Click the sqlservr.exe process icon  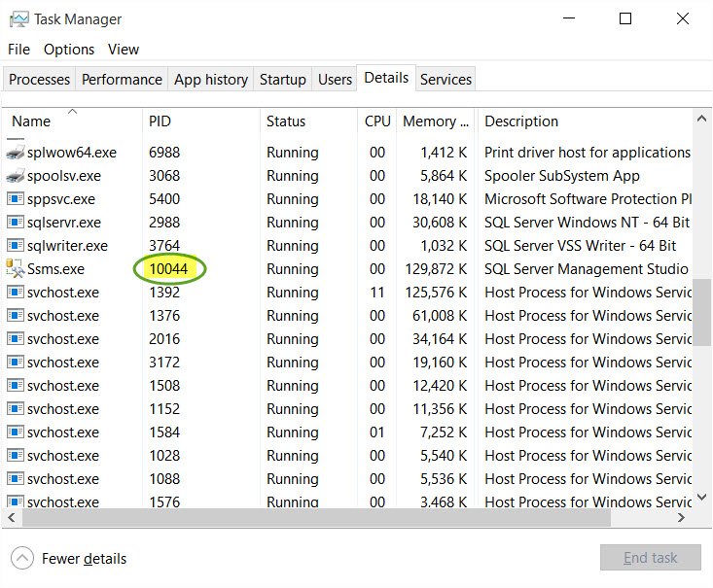[x=15, y=222]
